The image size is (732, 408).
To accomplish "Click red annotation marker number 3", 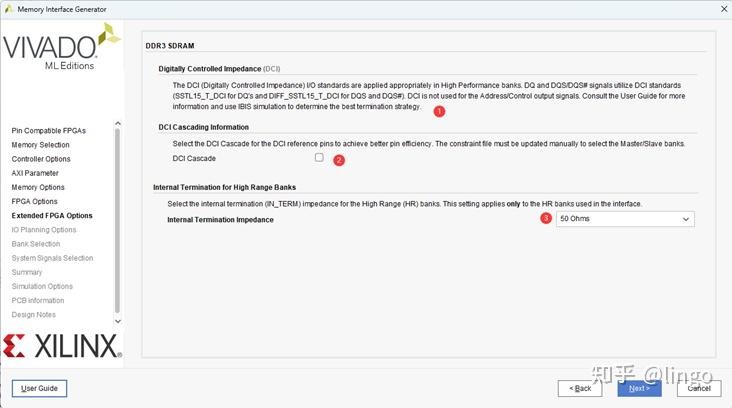I will [x=546, y=218].
